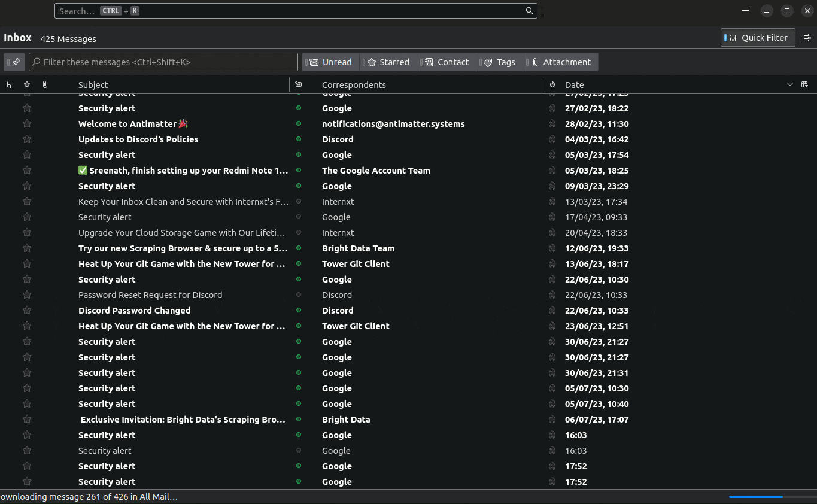Viewport: 817px width, 504px height.
Task: Enable the Attachment message filter
Action: point(560,62)
